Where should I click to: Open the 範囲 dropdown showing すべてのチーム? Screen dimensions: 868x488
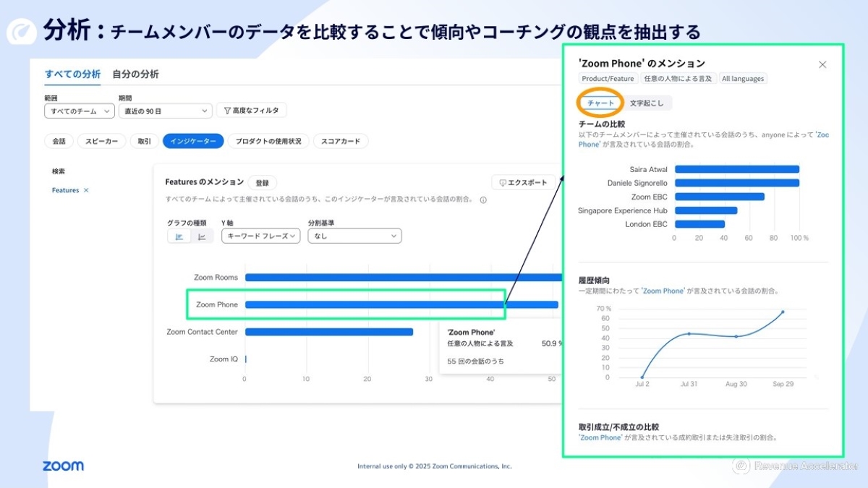click(x=79, y=111)
